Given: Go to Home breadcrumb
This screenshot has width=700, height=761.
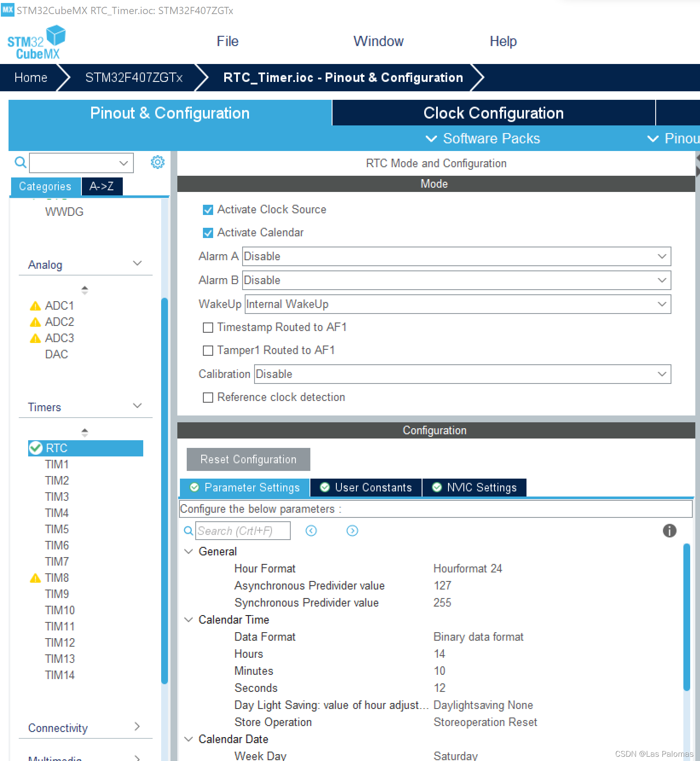Looking at the screenshot, I should [x=31, y=78].
